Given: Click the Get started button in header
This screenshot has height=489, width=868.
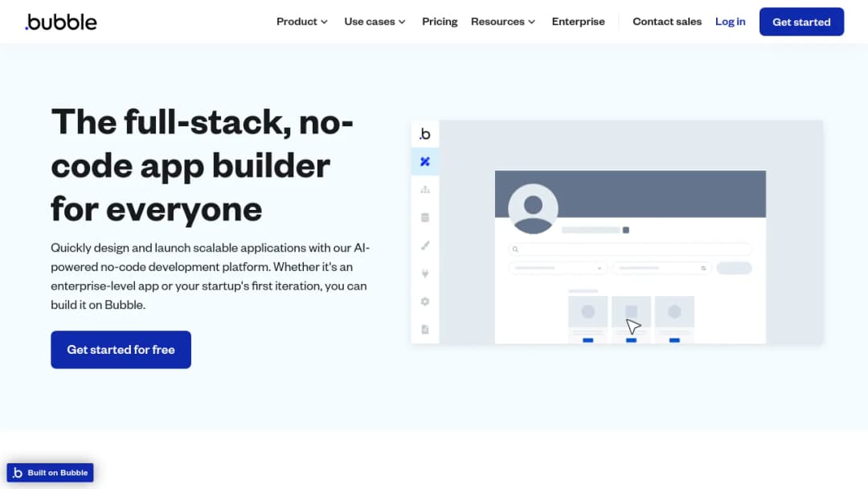Looking at the screenshot, I should 801,22.
